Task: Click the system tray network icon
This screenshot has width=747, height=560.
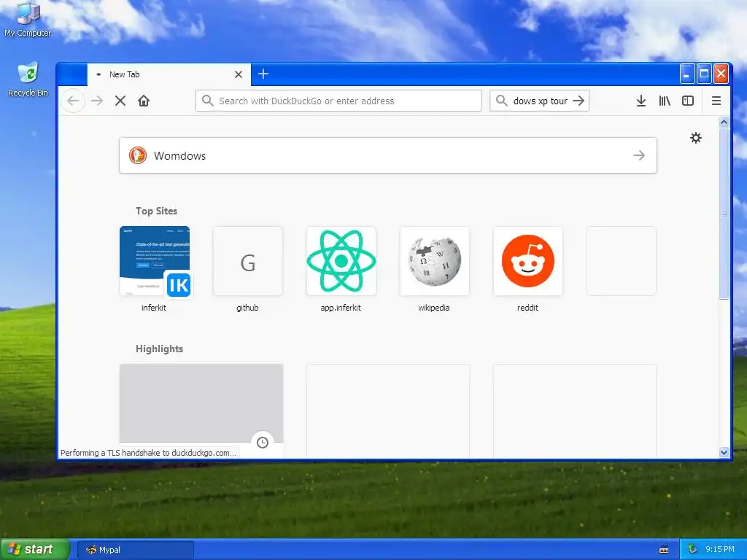Action: coord(692,549)
